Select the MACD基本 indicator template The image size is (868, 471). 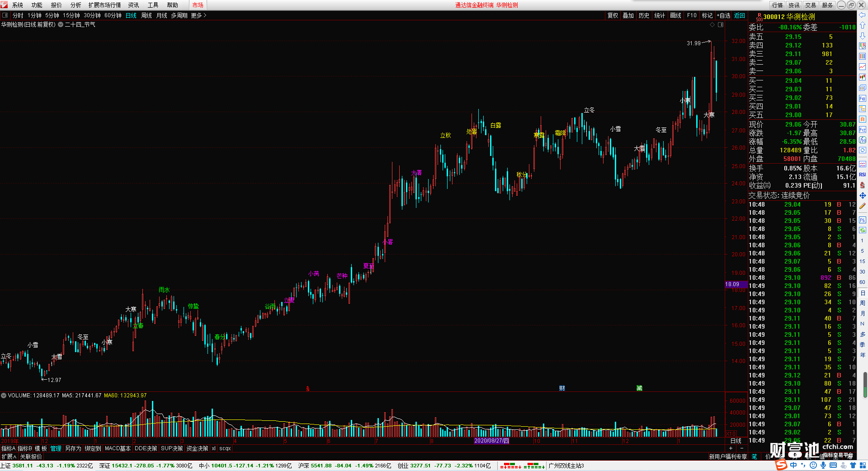coord(118,448)
